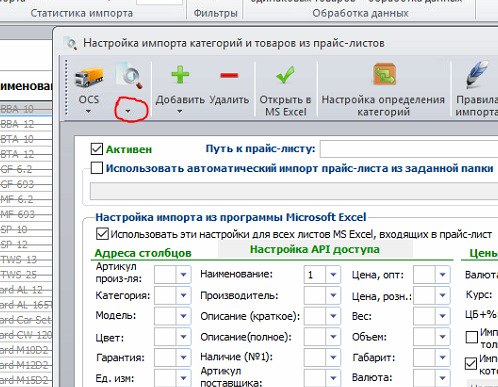Screen dimensions: 498x387
Task: Select the GF 6.2 row in background list
Action: (26, 169)
